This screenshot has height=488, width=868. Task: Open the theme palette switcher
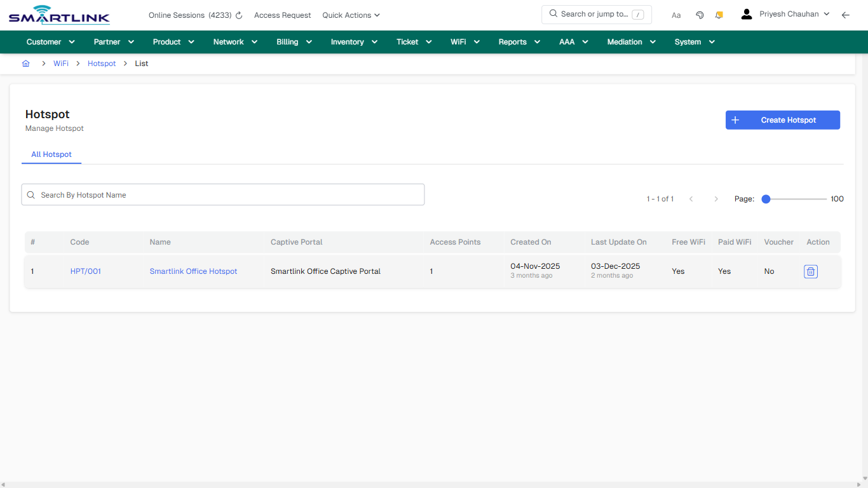pyautogui.click(x=700, y=14)
